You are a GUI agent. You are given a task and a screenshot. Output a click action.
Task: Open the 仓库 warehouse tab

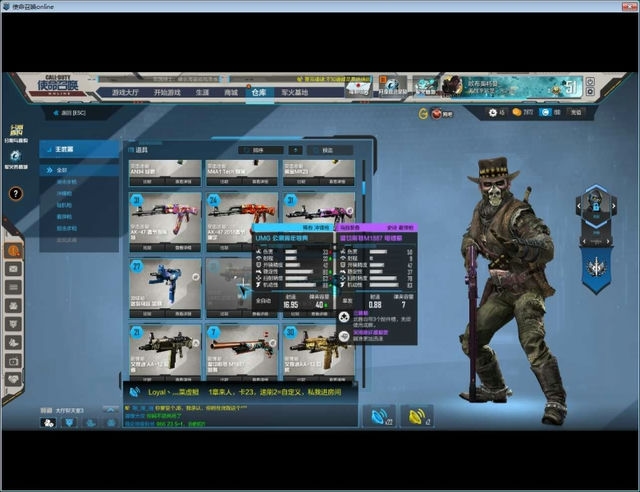[259, 92]
